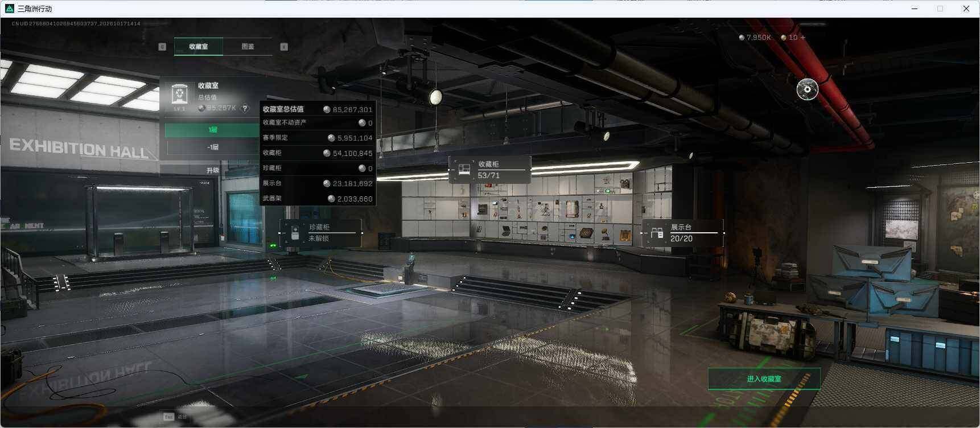The height and width of the screenshot is (428, 980).
Task: Click the 武器架 2,033,660 row
Action: (x=318, y=199)
